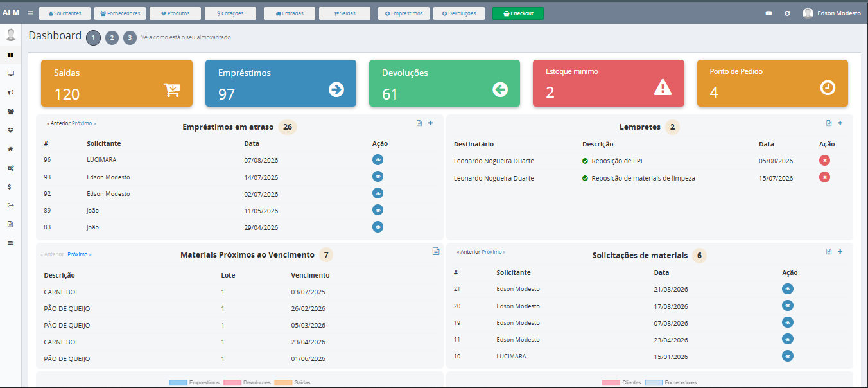The image size is (868, 388).
Task: Open the Cotações menu
Action: tap(230, 13)
